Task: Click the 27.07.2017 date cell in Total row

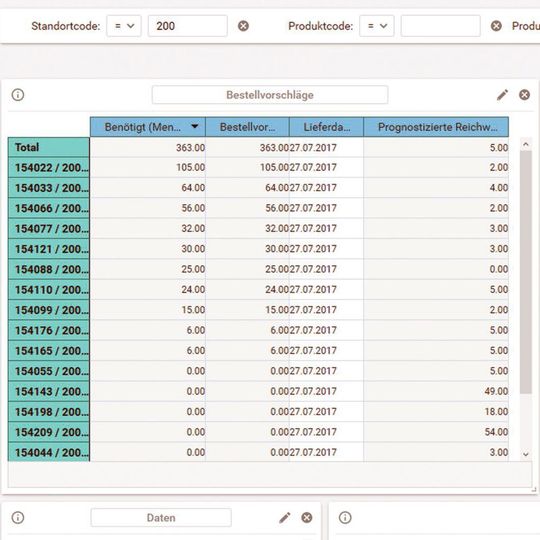Action: [326, 147]
